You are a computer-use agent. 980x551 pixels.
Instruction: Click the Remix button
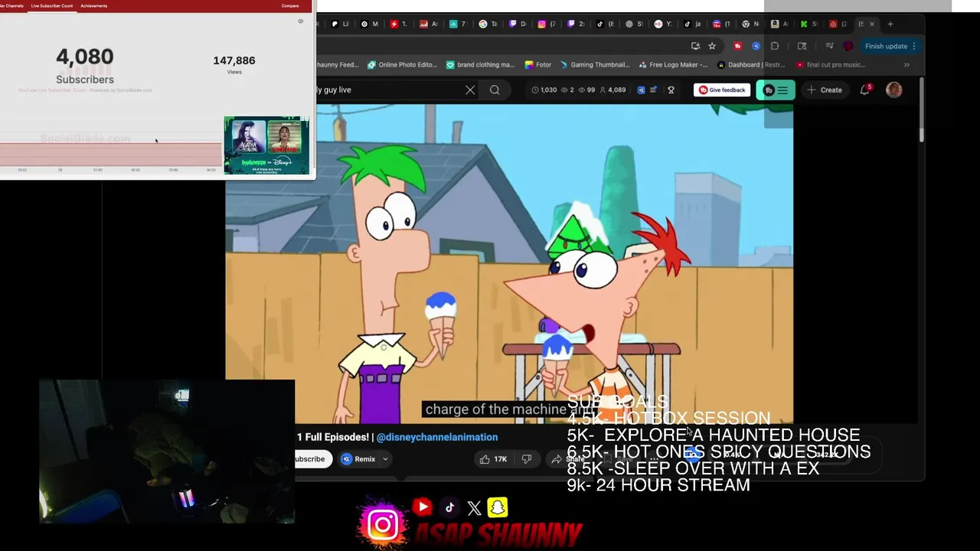pyautogui.click(x=358, y=459)
